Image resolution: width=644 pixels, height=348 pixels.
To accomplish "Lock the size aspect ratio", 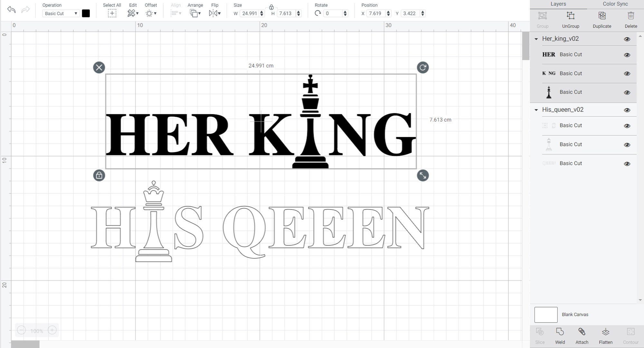I will [x=271, y=6].
